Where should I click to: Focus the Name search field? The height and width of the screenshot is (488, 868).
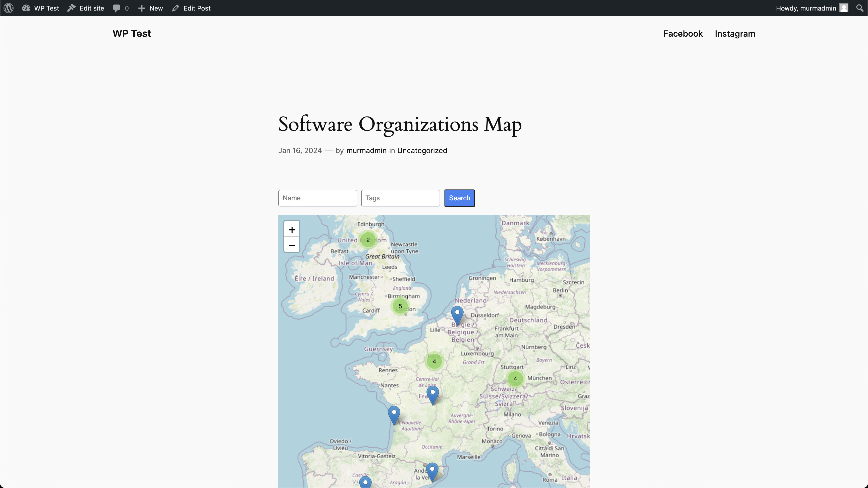click(x=317, y=198)
